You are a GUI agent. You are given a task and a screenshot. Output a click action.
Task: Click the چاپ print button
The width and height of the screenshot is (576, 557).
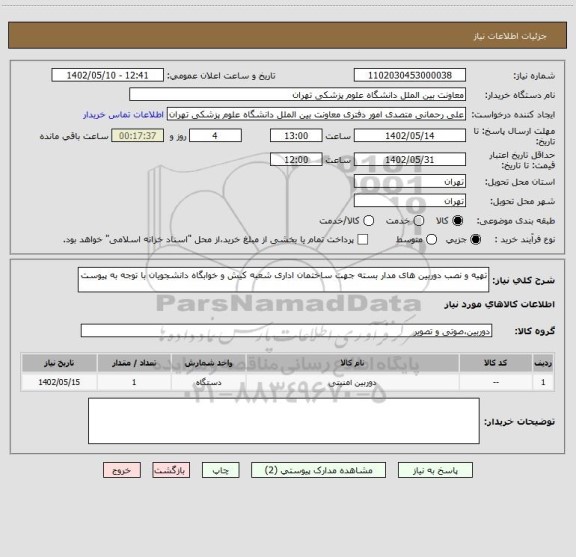tap(220, 470)
